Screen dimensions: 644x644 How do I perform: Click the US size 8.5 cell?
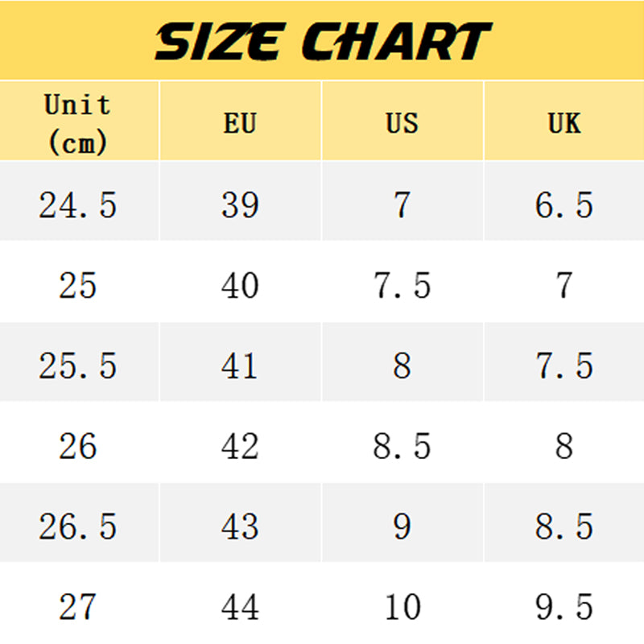tap(402, 442)
